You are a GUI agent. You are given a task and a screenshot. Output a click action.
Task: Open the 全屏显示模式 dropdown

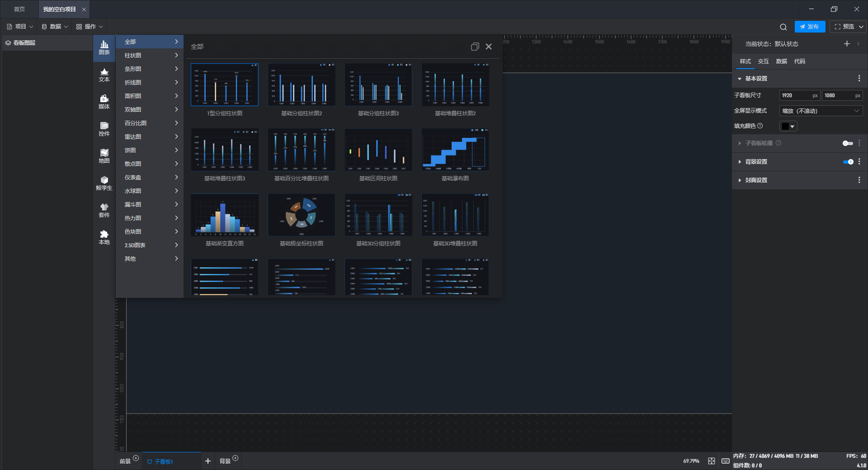(821, 111)
